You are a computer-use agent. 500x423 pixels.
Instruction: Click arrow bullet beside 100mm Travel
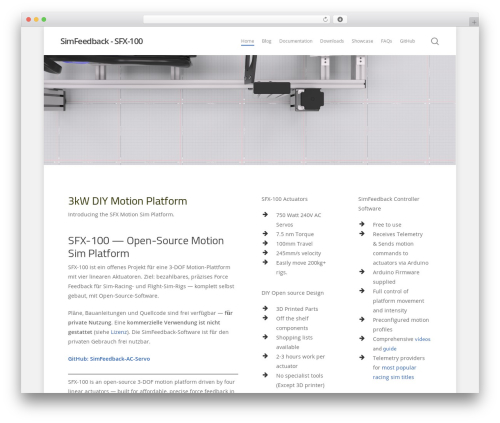click(x=265, y=243)
